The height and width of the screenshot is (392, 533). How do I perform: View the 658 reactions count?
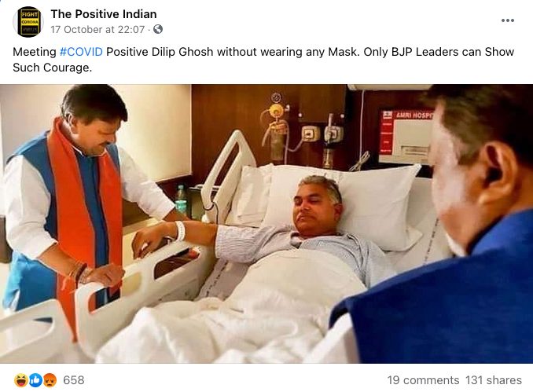tap(74, 380)
